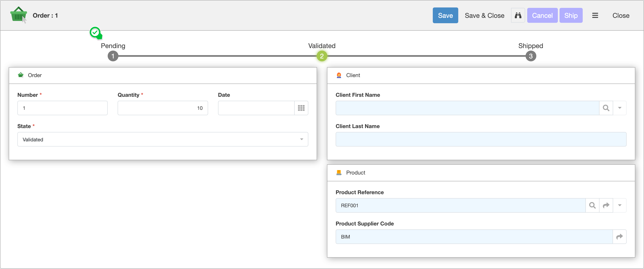Viewport: 644px width, 269px height.
Task: Focus the Quantity input field
Action: tap(163, 108)
